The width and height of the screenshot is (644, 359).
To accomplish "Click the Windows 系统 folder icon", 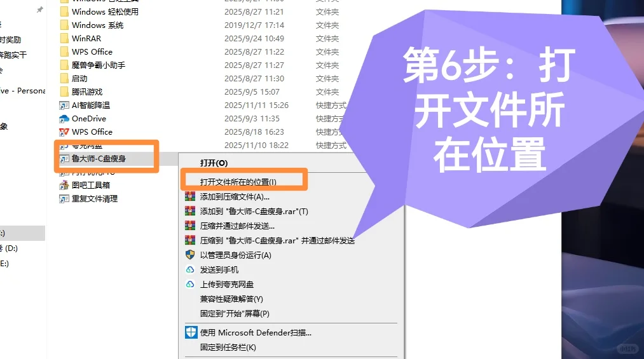I will point(64,25).
